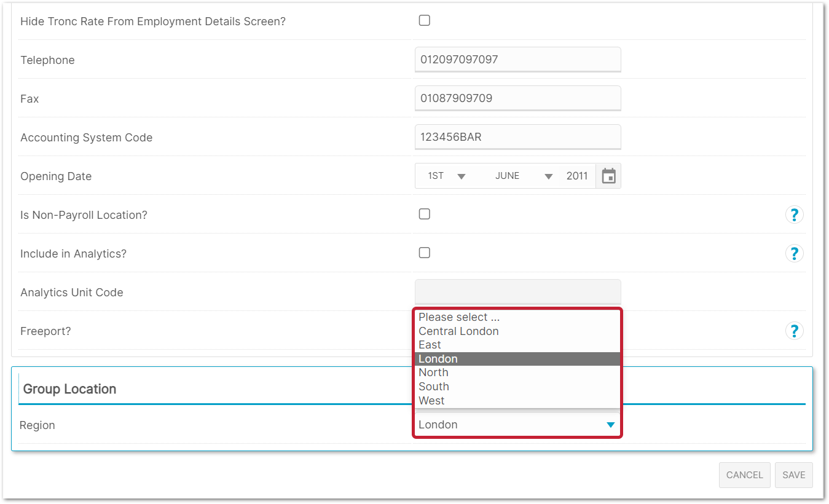Click help icon for Is Non-Payroll Location

(794, 215)
